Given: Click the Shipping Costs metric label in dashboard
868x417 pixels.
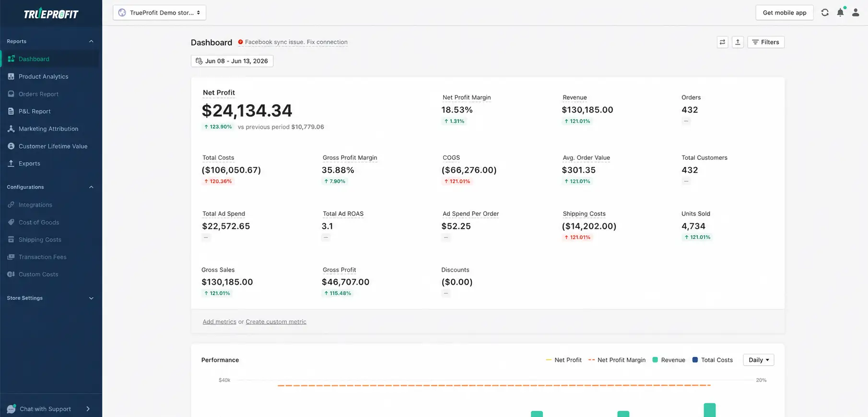Looking at the screenshot, I should coord(584,214).
